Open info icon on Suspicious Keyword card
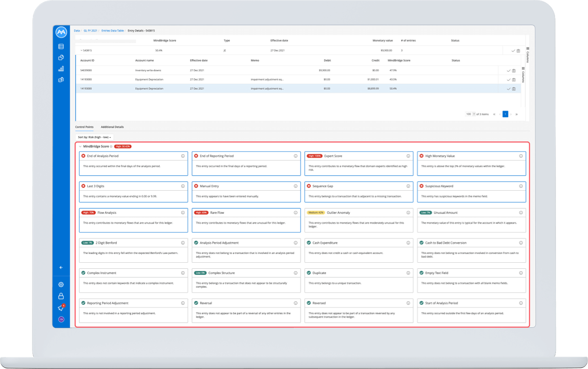Image resolution: width=588 pixels, height=369 pixels. pyautogui.click(x=521, y=186)
